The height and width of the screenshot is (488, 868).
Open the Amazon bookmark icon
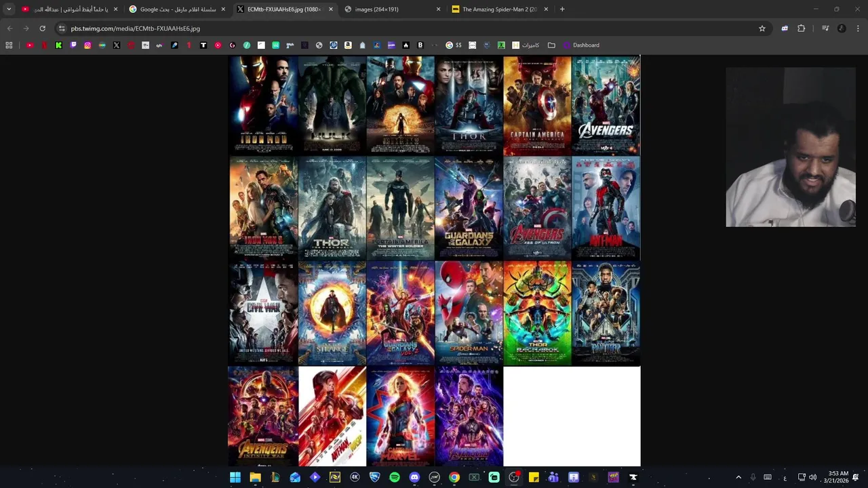(348, 45)
